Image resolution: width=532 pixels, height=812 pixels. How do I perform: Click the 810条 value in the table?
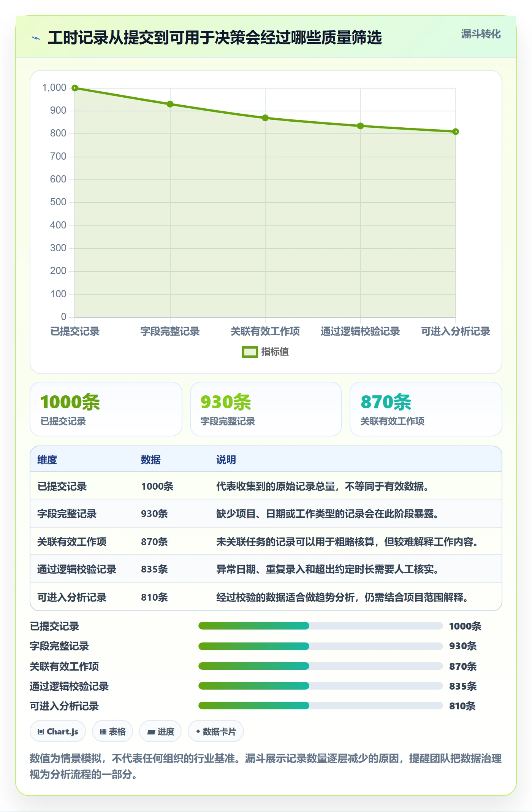pos(154,597)
